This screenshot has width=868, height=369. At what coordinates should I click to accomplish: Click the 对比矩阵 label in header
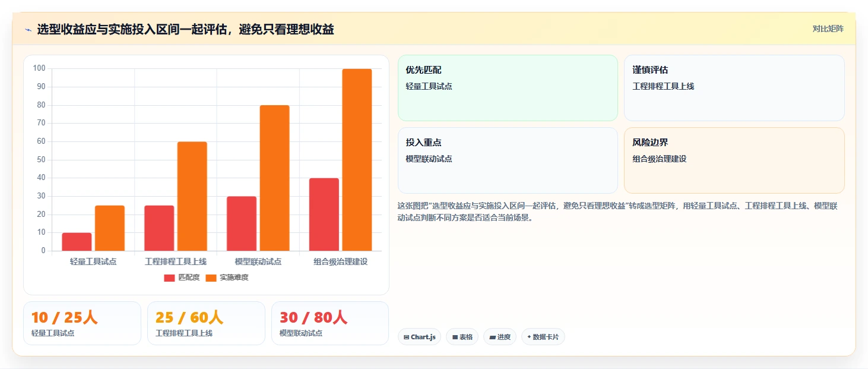pyautogui.click(x=828, y=29)
